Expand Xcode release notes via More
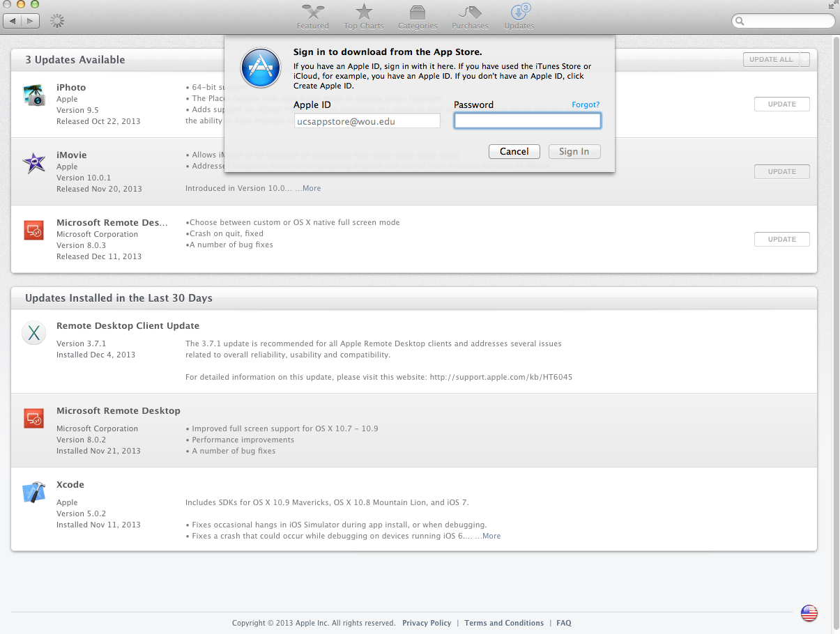The height and width of the screenshot is (634, 840). 491,536
